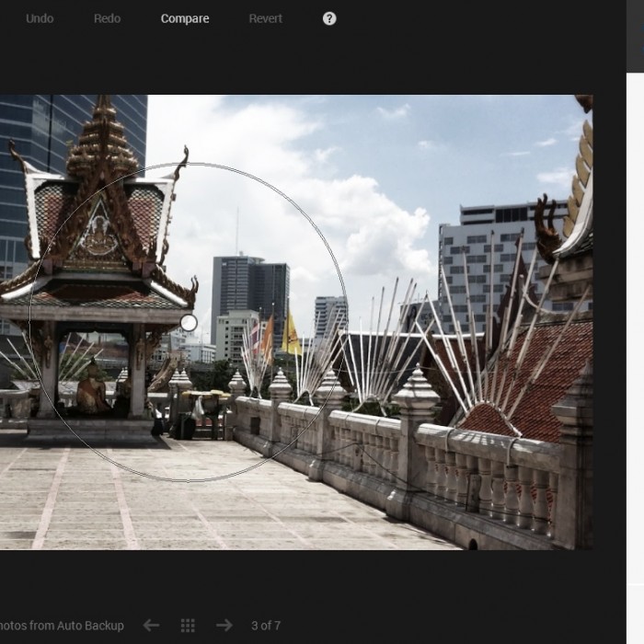This screenshot has width=644, height=644.
Task: Go to the previous photo arrow
Action: click(151, 626)
